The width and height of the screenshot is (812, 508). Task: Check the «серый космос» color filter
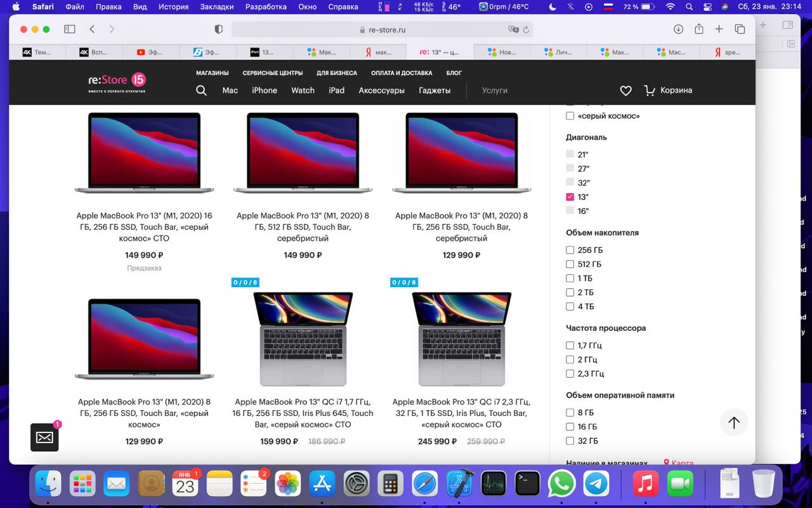click(x=570, y=116)
